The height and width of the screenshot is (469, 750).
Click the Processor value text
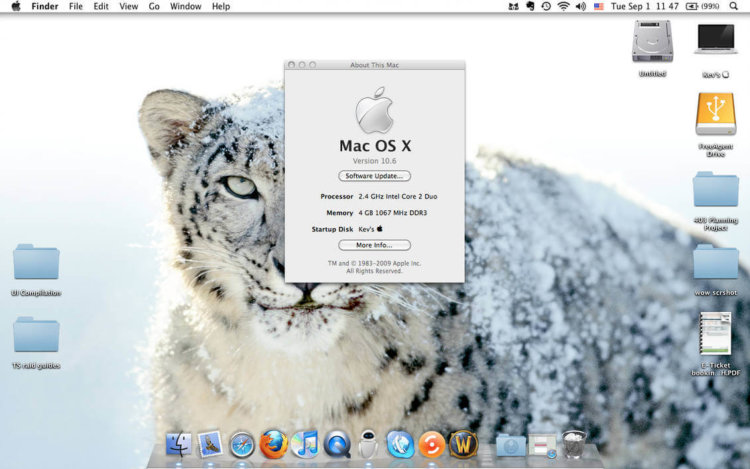tap(398, 196)
